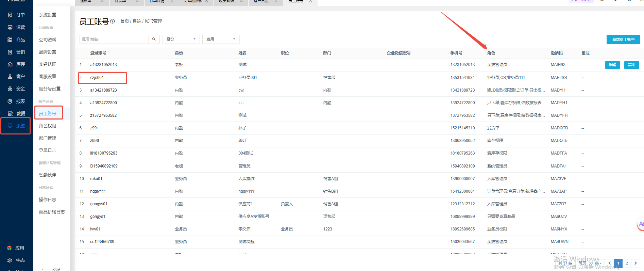Image resolution: width=644 pixels, height=271 pixels.
Task: Click 禁用 button for a13281052013 row
Action: (x=631, y=65)
